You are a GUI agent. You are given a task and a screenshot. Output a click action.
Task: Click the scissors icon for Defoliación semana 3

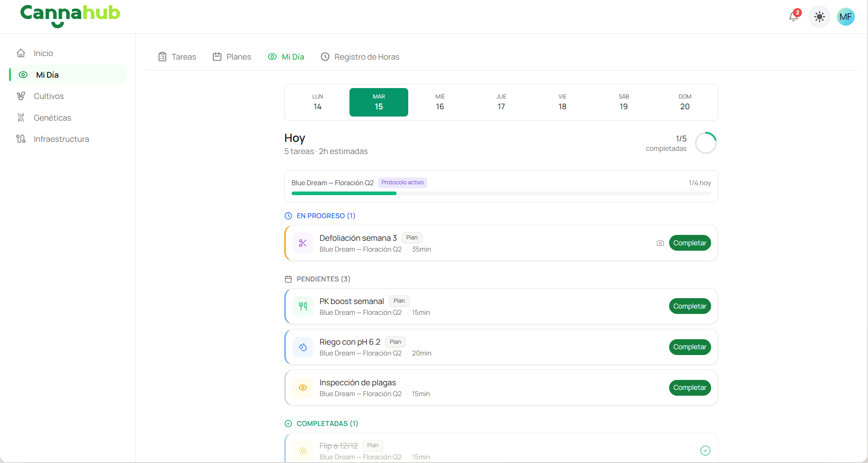(303, 243)
